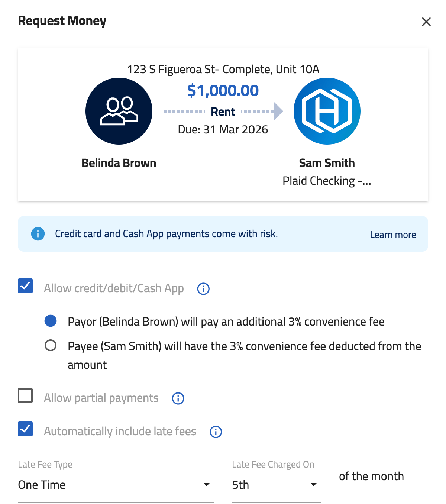Click the arrow icon pointing toward payee
This screenshot has width=446, height=504.
coord(278,111)
